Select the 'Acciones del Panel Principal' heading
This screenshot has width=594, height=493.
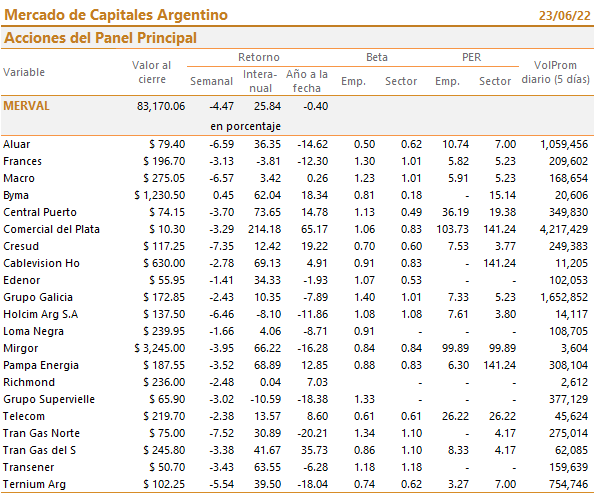click(x=100, y=38)
